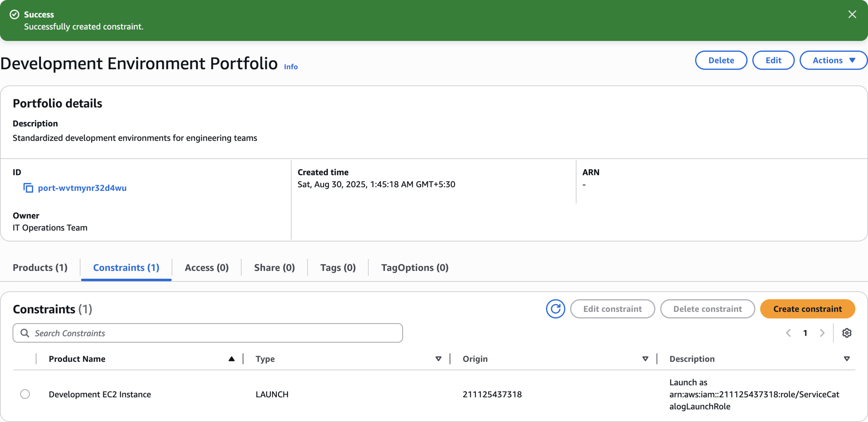Click the Create constraint button
Viewport: 868px width, 422px height.
point(807,309)
